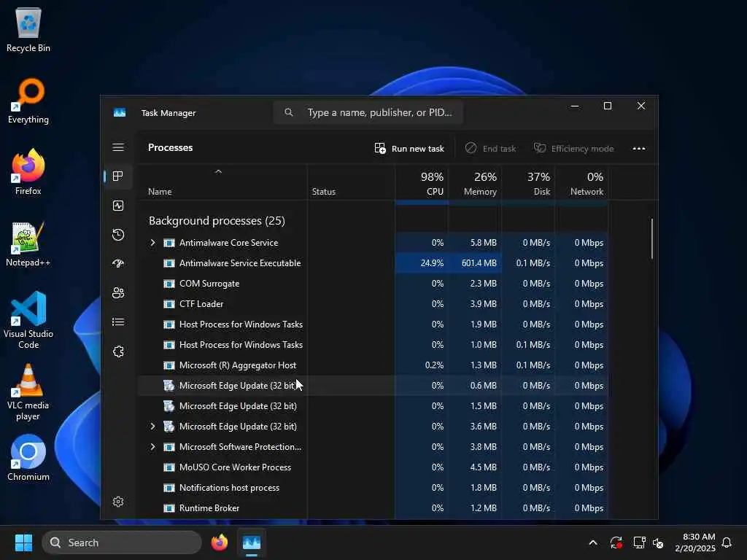Select the Processes sidebar icon
The width and height of the screenshot is (747, 560).
(118, 176)
